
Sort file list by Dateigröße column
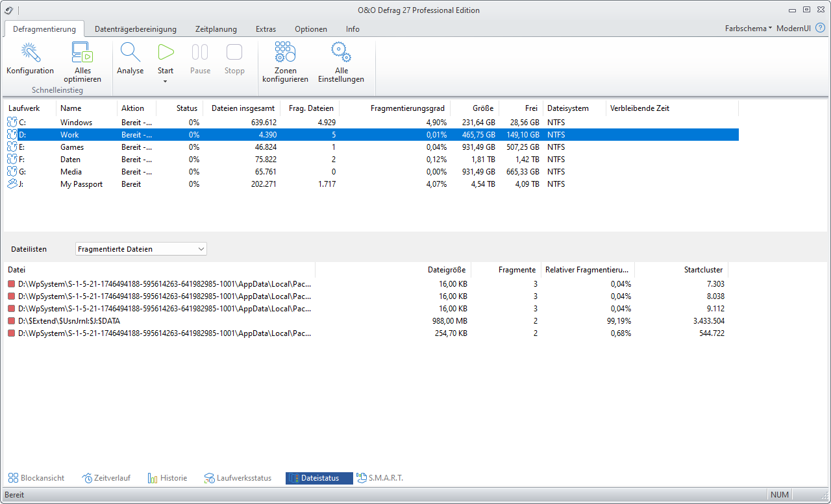[393, 269]
